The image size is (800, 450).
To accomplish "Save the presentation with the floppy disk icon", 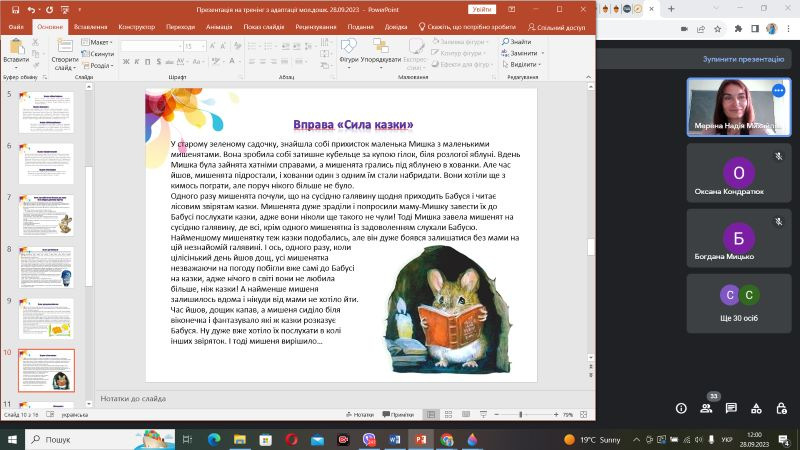I will [15, 10].
